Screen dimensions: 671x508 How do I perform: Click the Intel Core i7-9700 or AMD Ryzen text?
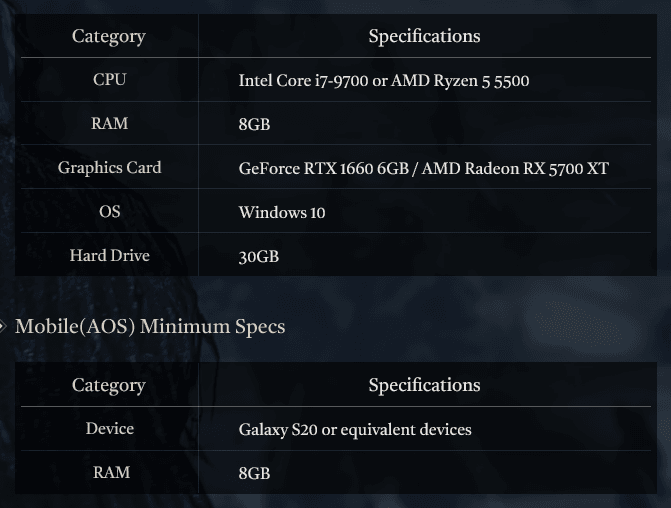[x=383, y=81]
